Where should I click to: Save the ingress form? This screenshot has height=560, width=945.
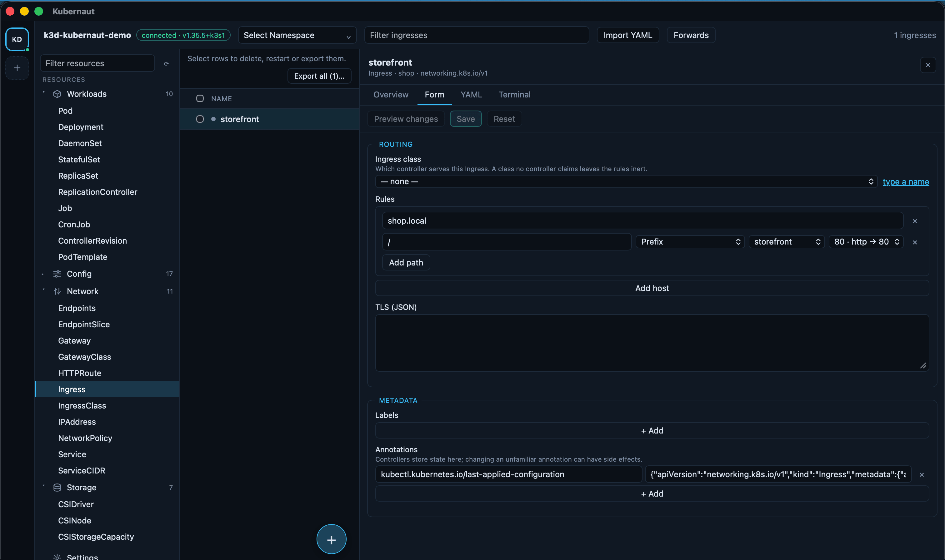tap(466, 119)
